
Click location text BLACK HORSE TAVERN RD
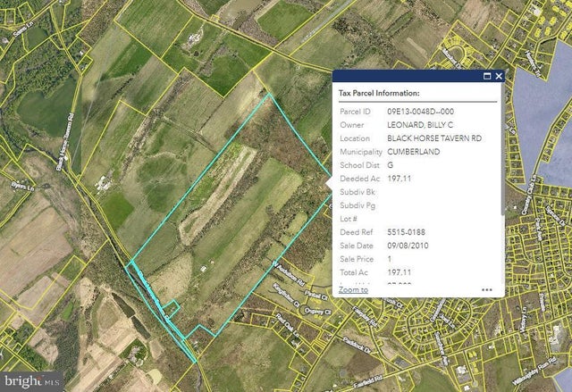click(x=434, y=138)
